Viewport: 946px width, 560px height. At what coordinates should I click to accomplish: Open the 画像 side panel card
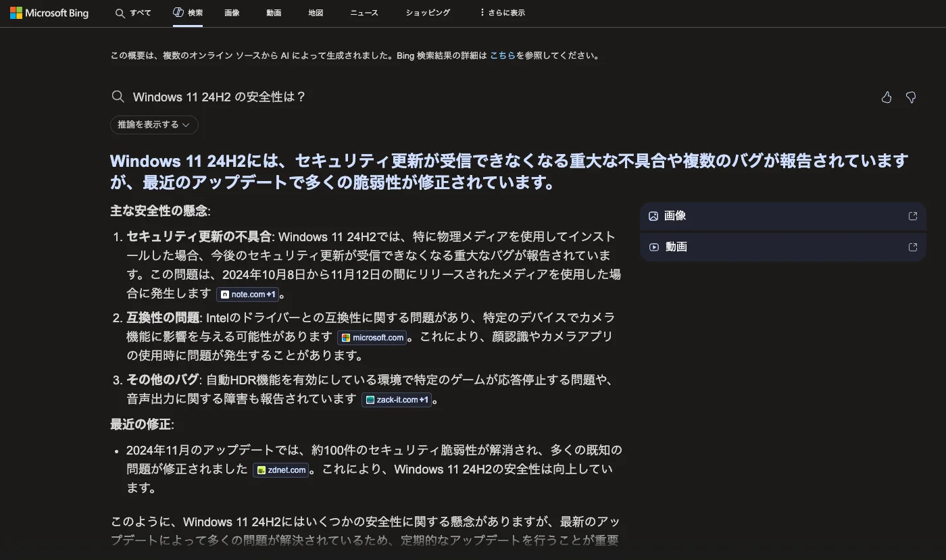coord(782,216)
